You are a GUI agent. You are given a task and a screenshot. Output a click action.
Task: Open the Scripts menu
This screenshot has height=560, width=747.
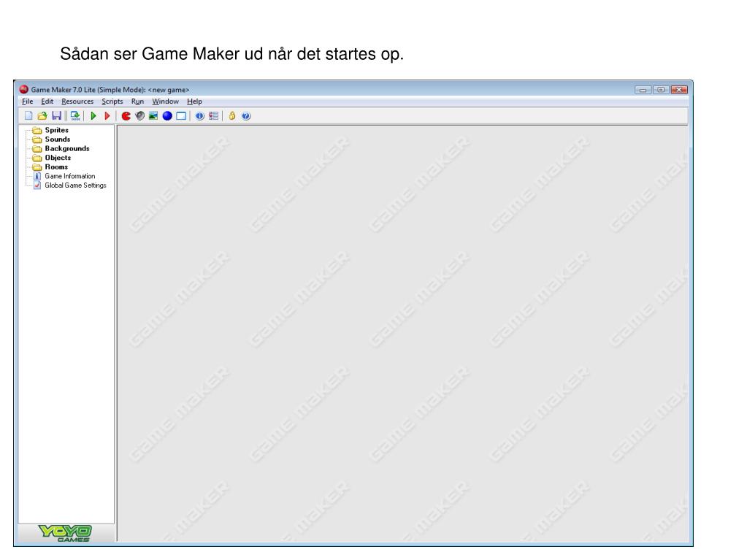pos(112,101)
